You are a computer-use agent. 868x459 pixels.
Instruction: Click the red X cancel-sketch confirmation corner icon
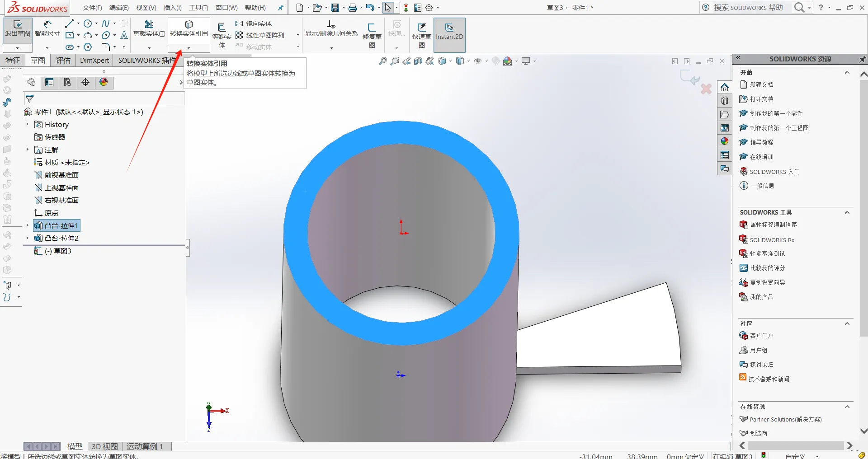click(x=706, y=89)
